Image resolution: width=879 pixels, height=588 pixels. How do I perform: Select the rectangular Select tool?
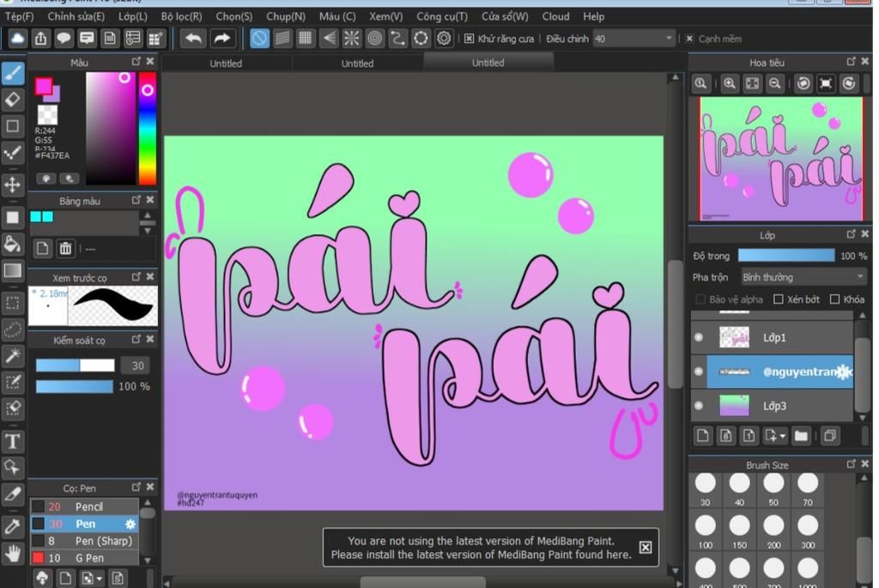pyautogui.click(x=13, y=303)
